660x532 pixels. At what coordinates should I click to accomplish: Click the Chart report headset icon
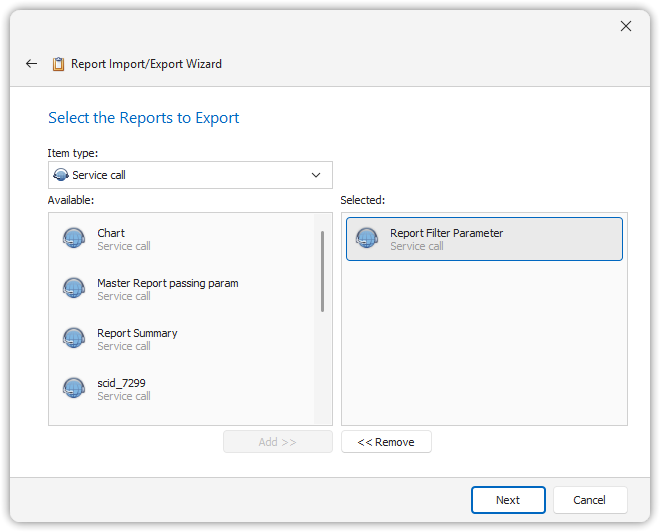[74, 238]
